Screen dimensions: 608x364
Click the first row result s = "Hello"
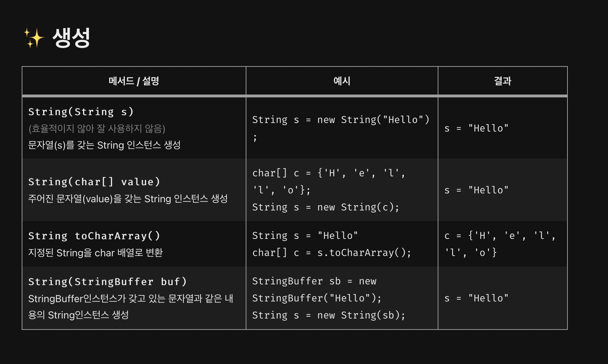click(x=476, y=128)
